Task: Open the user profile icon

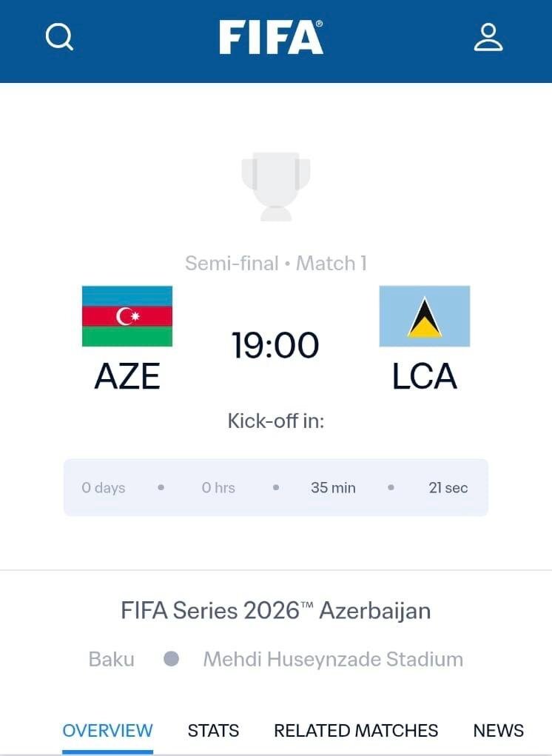Action: (488, 37)
